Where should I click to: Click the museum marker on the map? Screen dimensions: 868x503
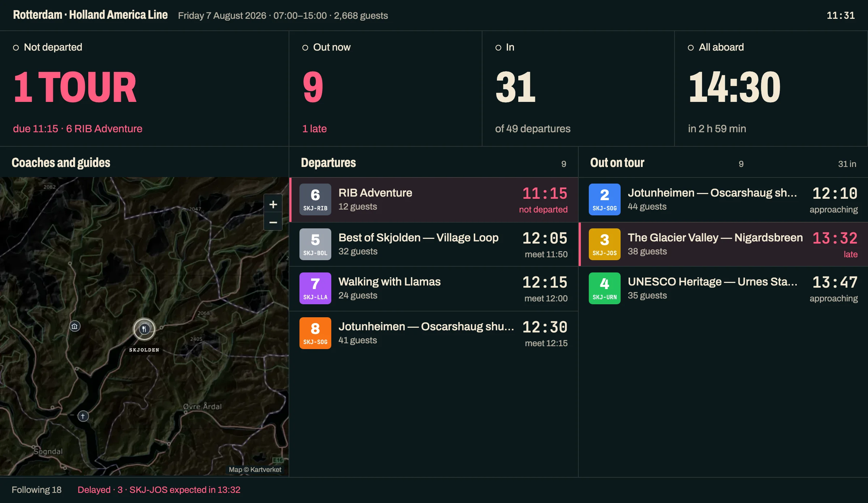pos(75,327)
